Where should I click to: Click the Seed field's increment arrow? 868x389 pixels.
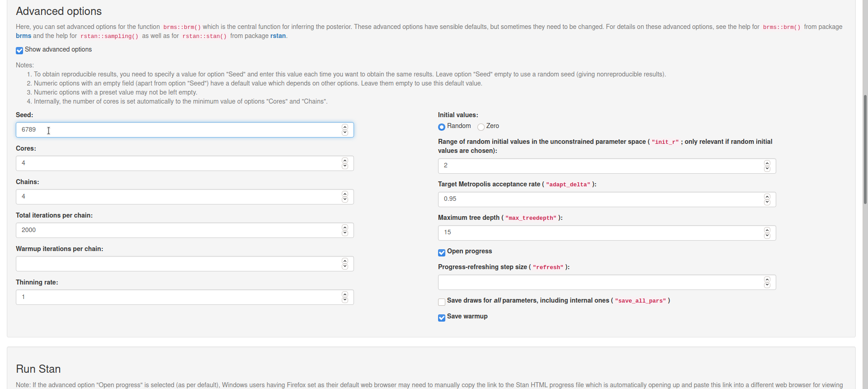(345, 127)
